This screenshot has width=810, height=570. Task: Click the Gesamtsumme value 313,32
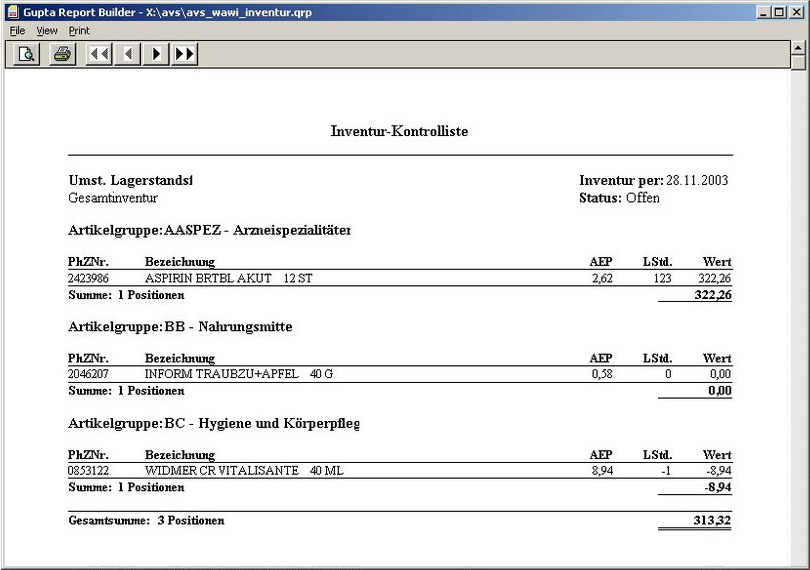point(712,521)
